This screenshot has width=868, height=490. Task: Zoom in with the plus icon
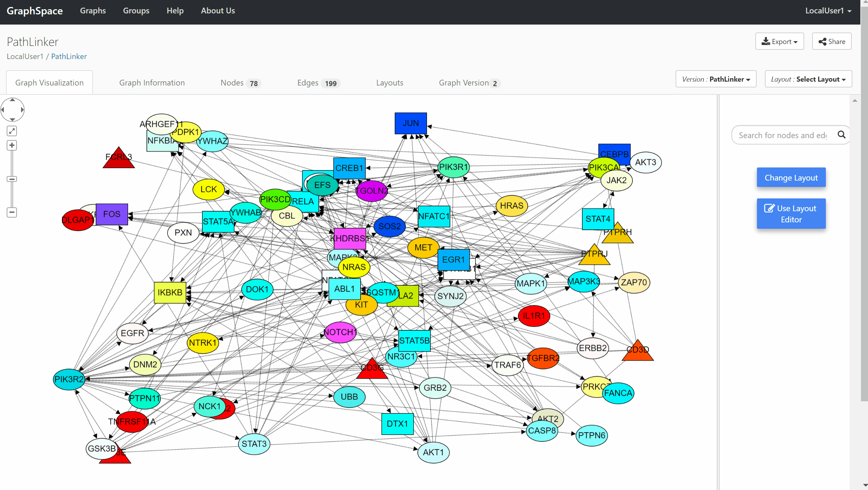[x=12, y=145]
